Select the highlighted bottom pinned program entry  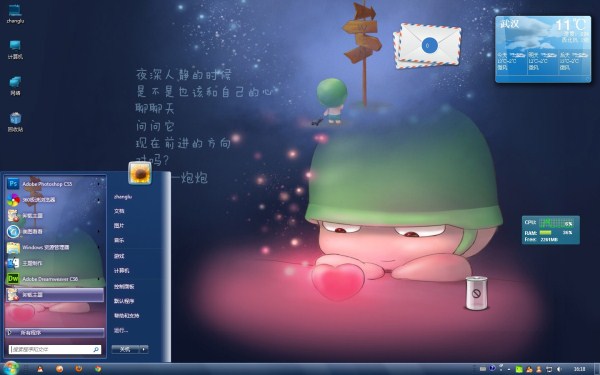[55, 295]
